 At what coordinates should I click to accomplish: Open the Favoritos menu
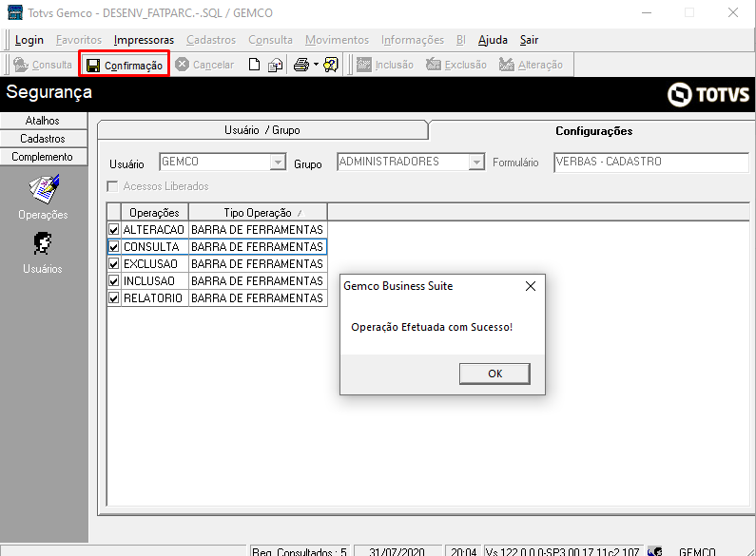pyautogui.click(x=79, y=40)
